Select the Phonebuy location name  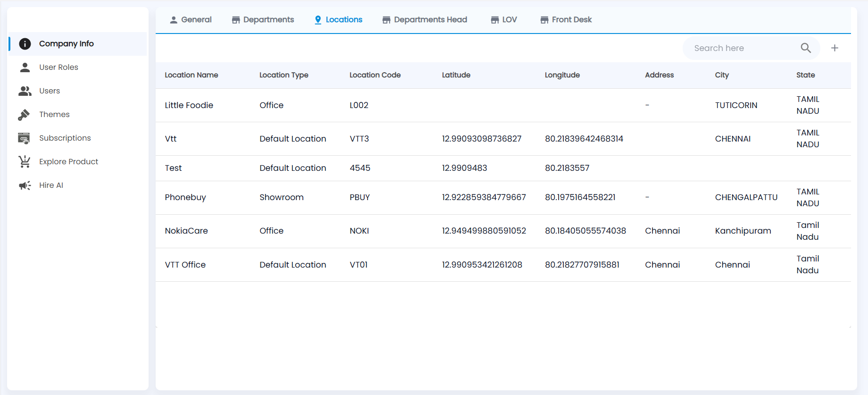[185, 197]
